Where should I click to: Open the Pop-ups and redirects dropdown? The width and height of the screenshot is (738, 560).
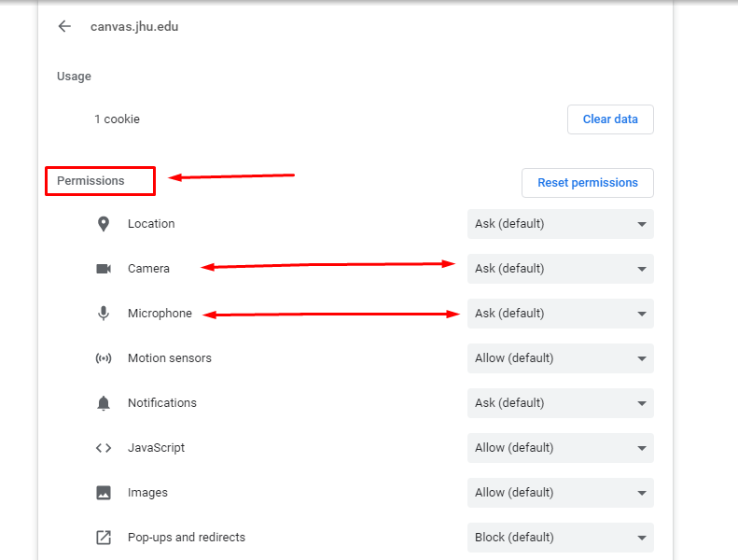coord(560,537)
